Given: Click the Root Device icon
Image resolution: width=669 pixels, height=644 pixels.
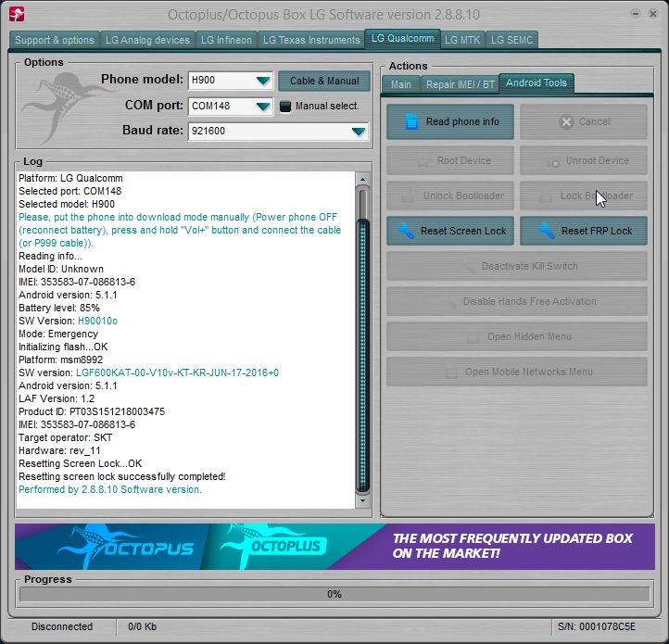Looking at the screenshot, I should (423, 161).
